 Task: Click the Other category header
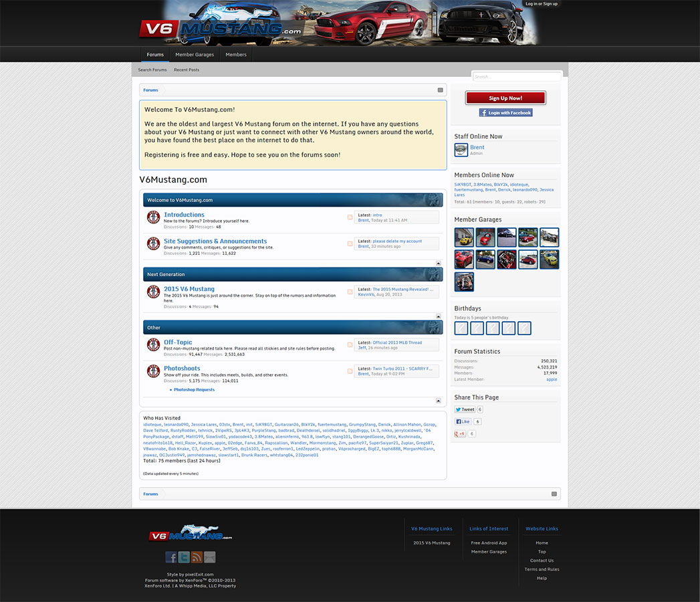[x=293, y=327]
